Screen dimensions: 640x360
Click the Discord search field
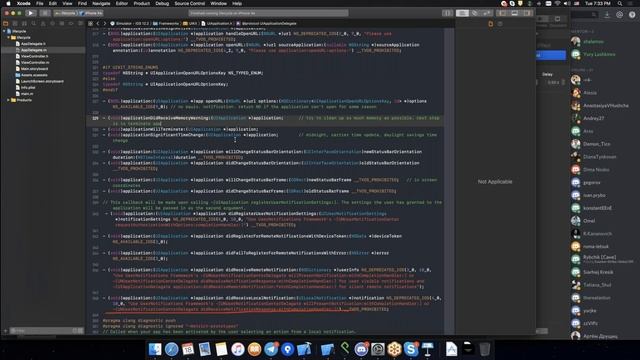point(585,15)
